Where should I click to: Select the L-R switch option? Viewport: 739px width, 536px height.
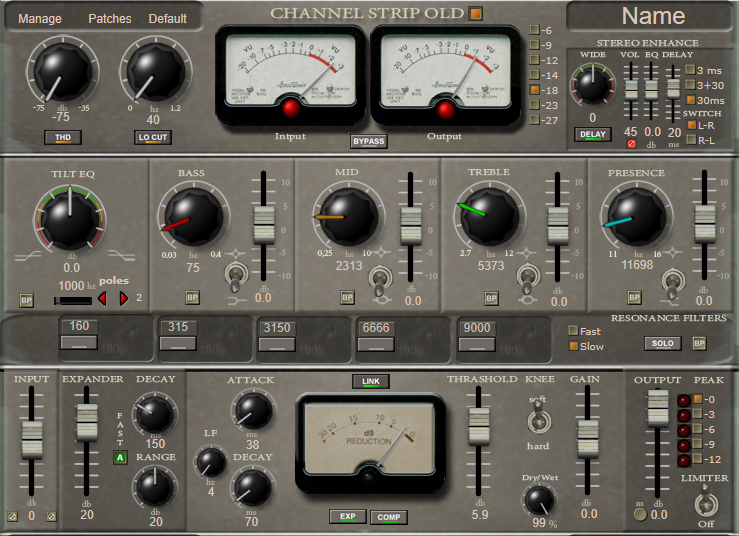coord(691,125)
